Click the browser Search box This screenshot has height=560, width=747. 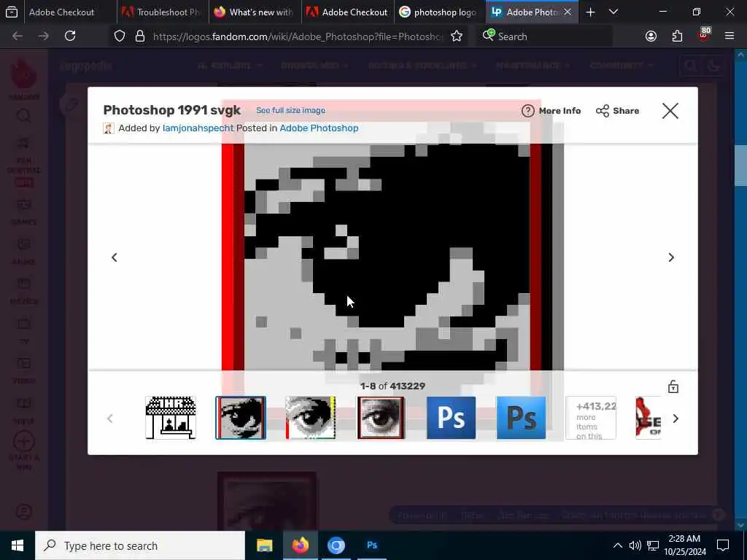coord(544,36)
